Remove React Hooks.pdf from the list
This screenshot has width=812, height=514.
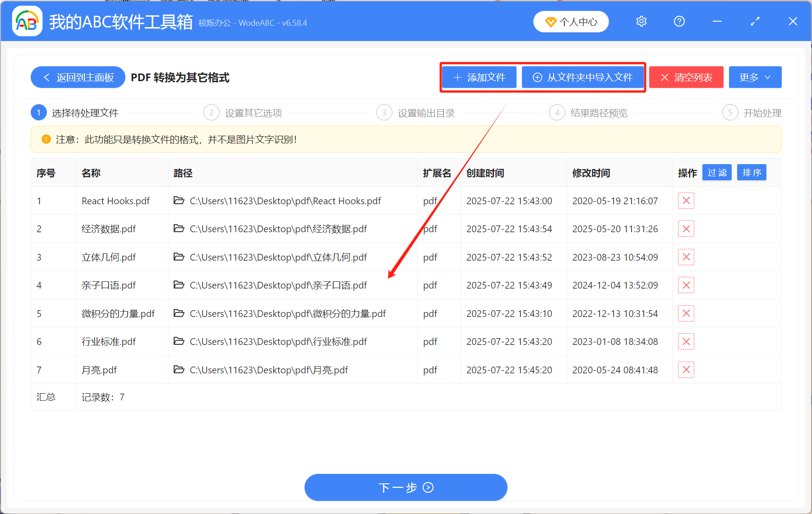click(686, 201)
